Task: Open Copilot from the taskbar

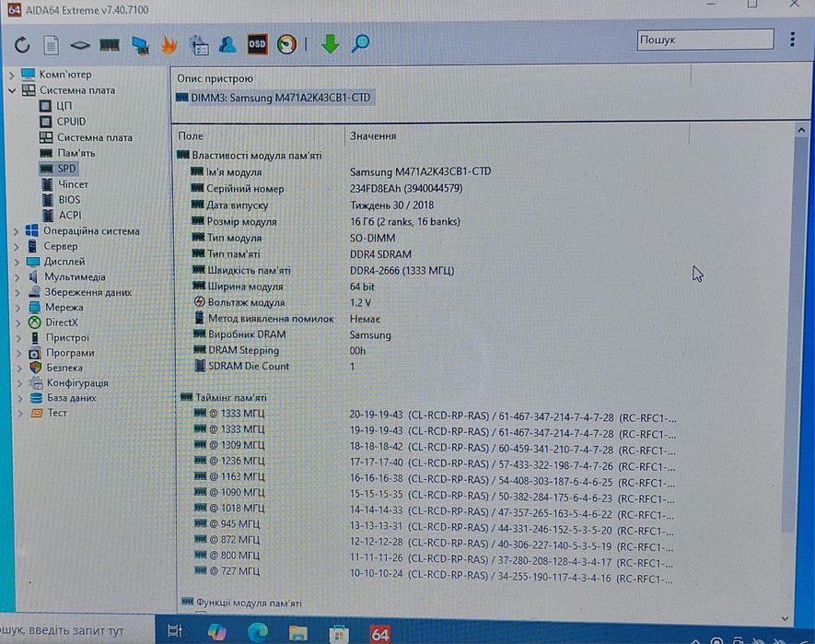Action: 216,632
